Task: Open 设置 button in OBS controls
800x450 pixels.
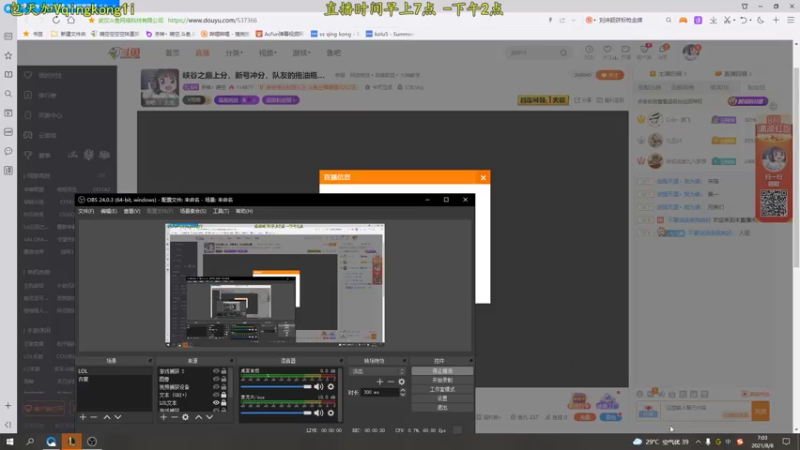Action: pos(442,398)
